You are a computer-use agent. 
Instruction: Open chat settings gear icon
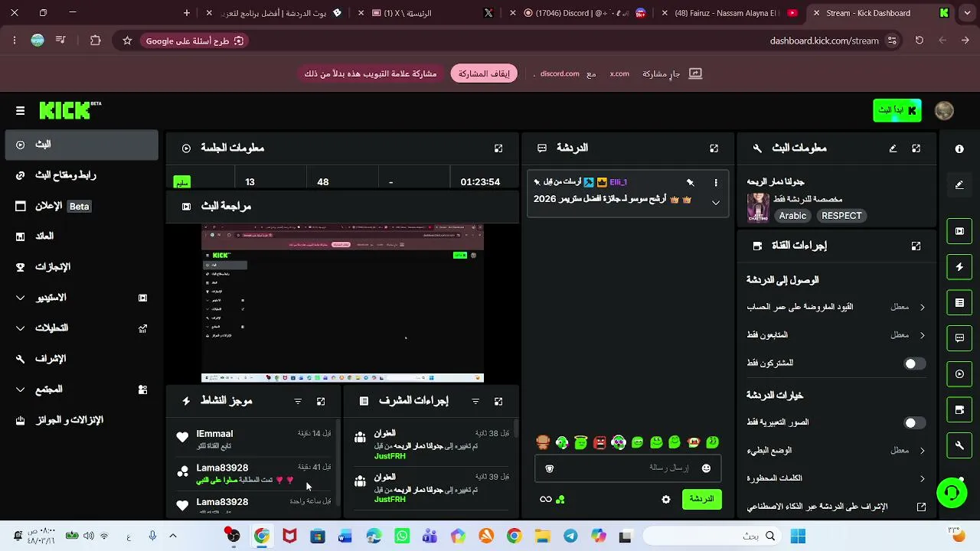[x=666, y=499]
